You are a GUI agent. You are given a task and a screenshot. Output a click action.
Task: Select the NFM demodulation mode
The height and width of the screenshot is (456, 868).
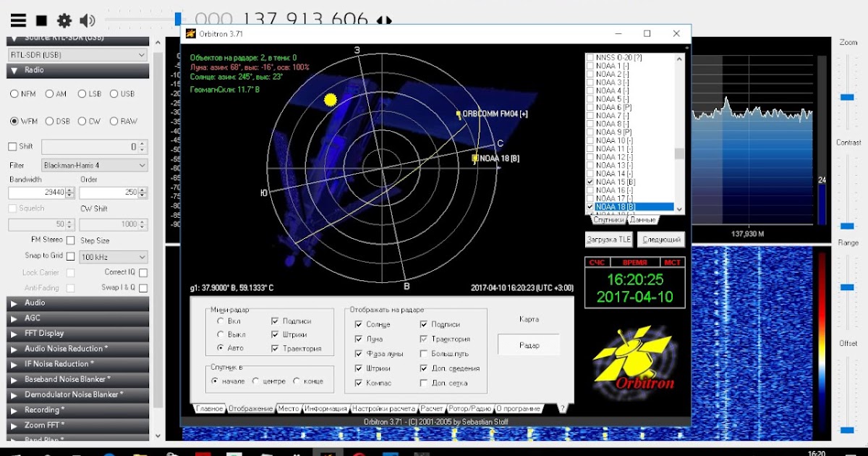point(14,94)
